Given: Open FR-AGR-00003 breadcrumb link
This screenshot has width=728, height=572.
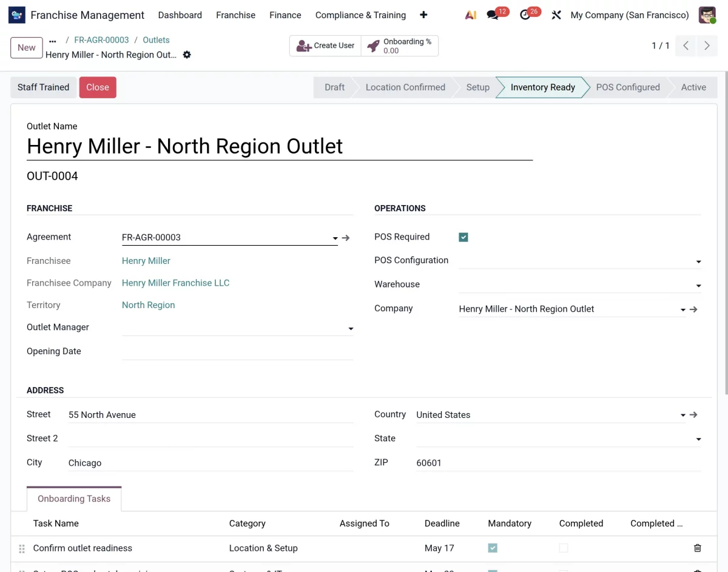Looking at the screenshot, I should tap(101, 40).
